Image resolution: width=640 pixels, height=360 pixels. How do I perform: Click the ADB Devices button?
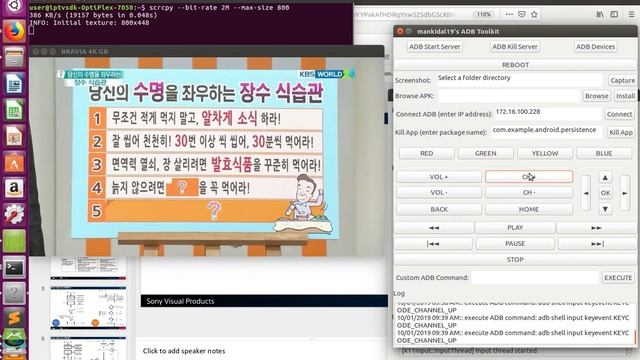click(x=595, y=47)
